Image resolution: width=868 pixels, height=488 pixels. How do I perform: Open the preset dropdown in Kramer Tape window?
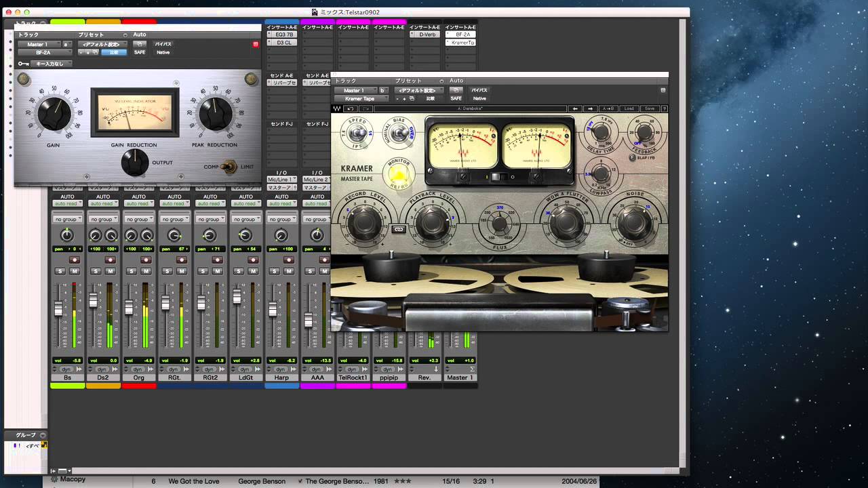[x=419, y=90]
